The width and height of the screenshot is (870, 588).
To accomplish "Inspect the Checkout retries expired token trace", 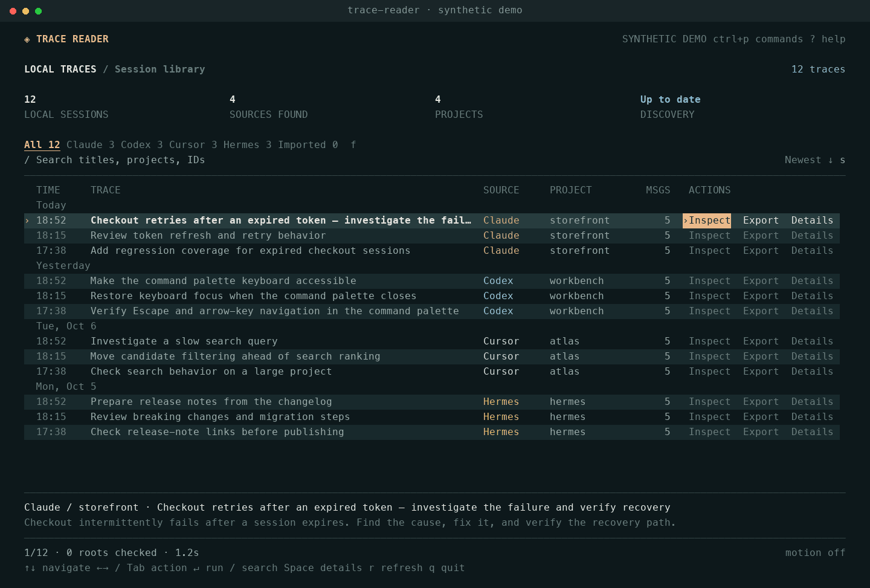I will 707,221.
